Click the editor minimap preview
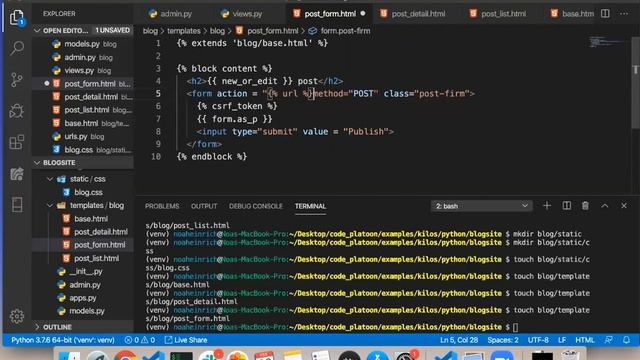Image resolution: width=640 pixels, height=360 pixels. [x=608, y=42]
